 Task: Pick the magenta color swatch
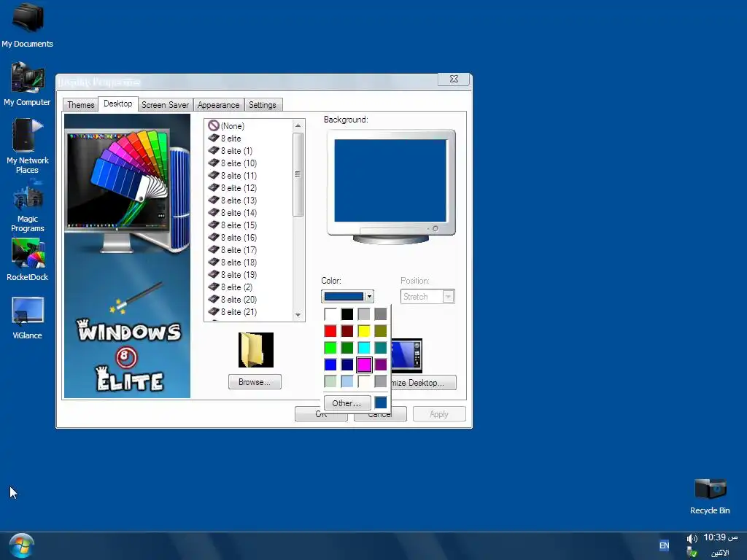pyautogui.click(x=364, y=365)
